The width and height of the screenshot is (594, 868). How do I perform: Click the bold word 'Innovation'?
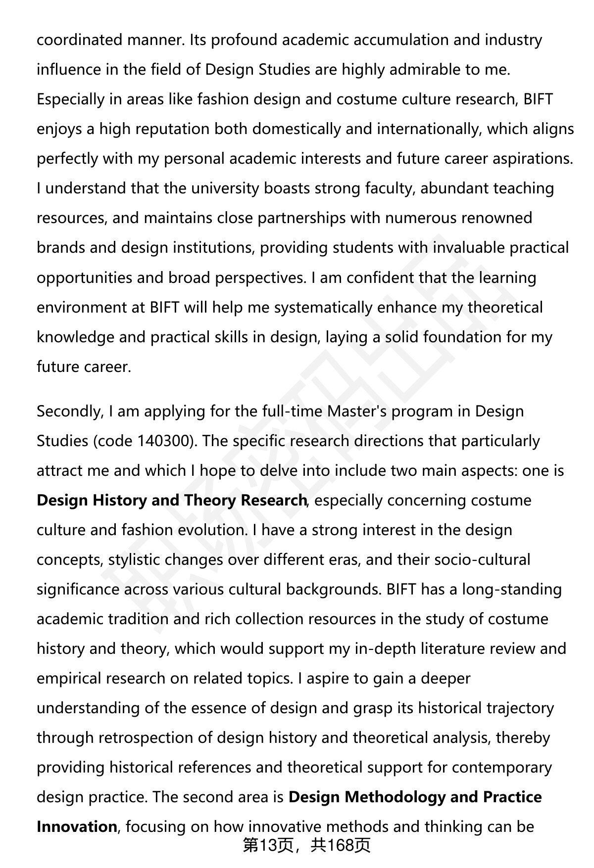coord(77,826)
